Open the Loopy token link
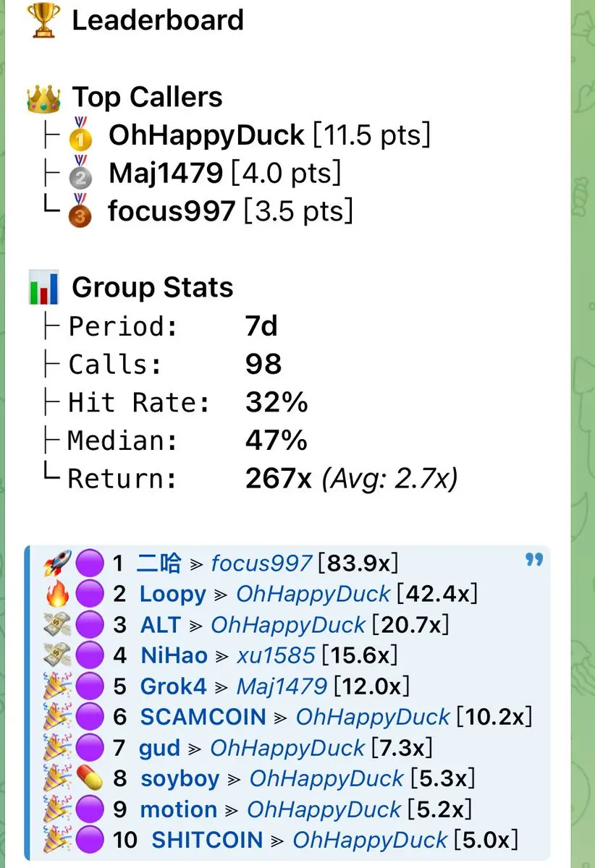595x868 pixels. (173, 595)
